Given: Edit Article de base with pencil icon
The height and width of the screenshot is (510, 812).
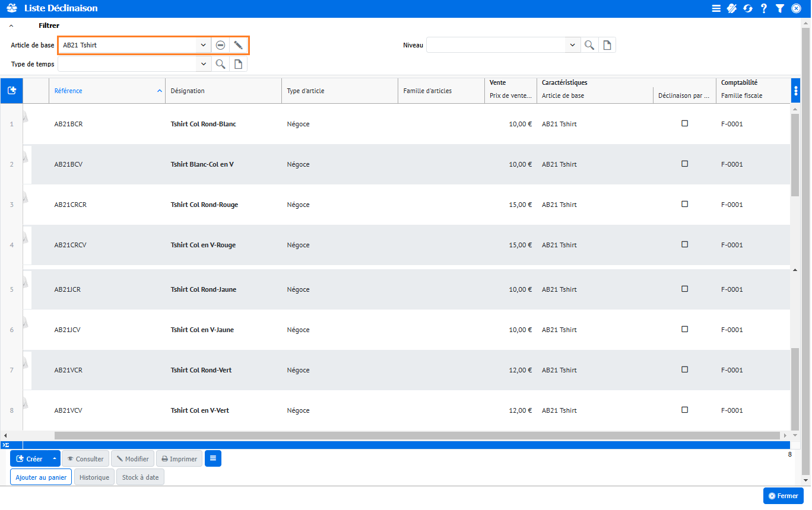Looking at the screenshot, I should 238,45.
